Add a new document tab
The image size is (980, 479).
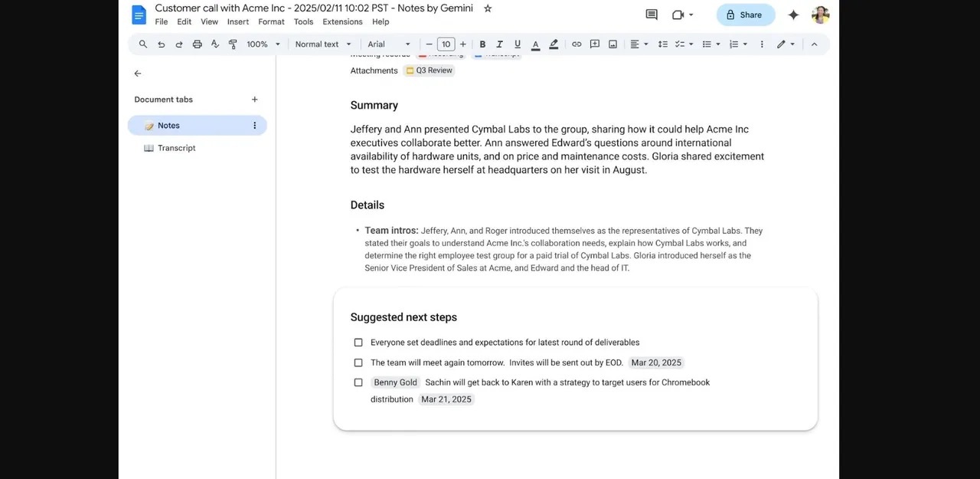coord(255,100)
